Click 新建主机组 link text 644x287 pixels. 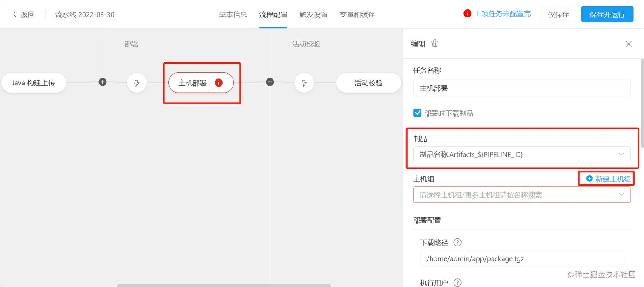pyautogui.click(x=613, y=179)
